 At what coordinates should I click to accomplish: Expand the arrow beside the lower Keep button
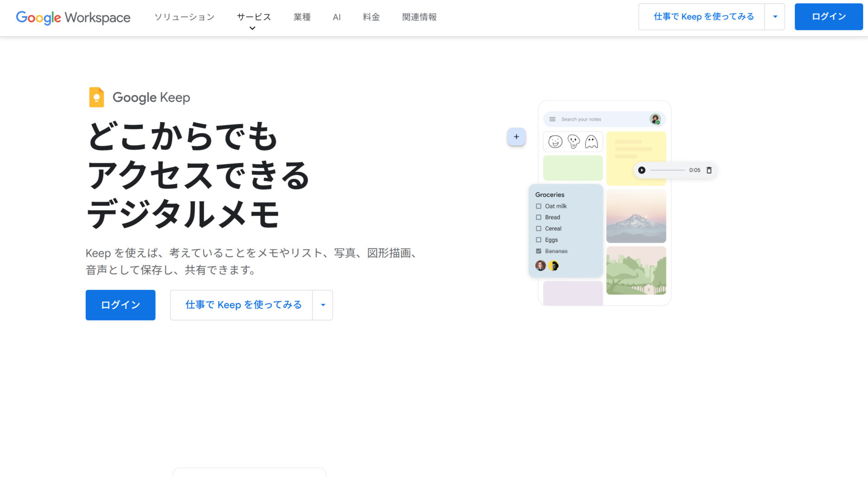[322, 305]
